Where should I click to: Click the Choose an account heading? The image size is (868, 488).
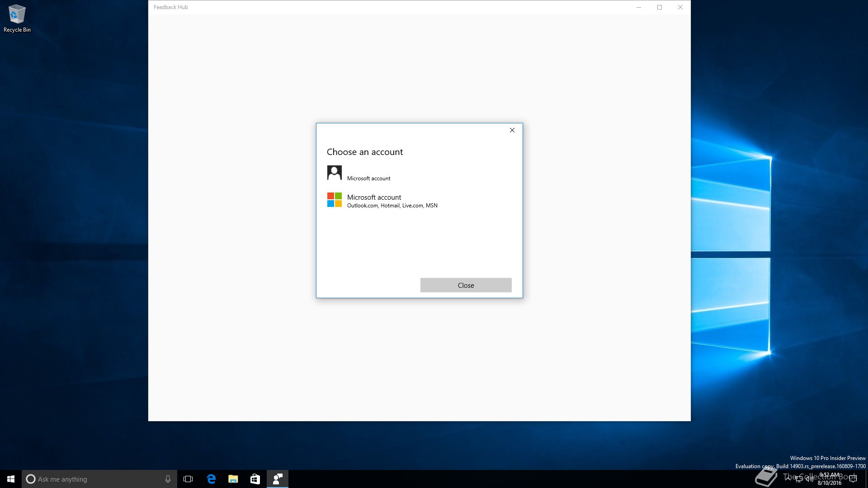point(364,152)
